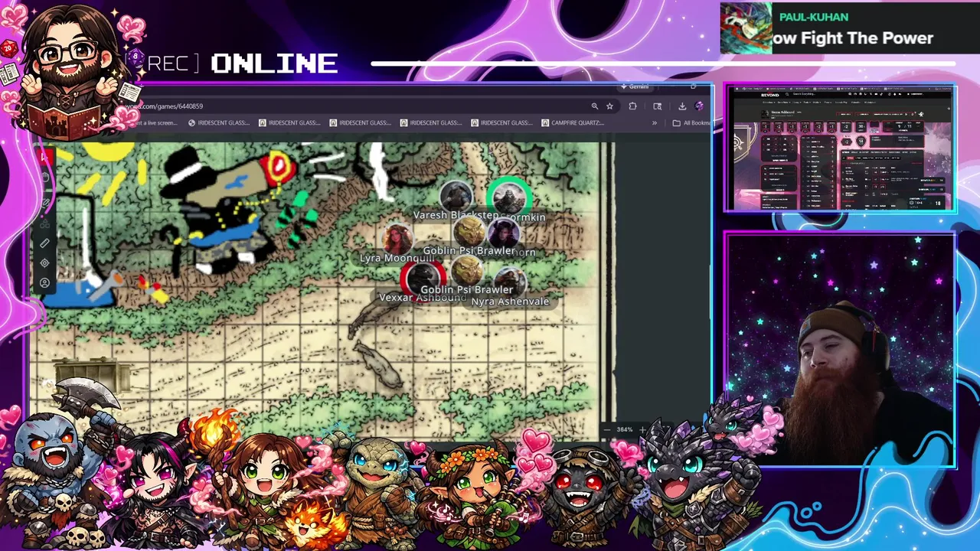Image resolution: width=980 pixels, height=551 pixels.
Task: Choose the pencil draw tool
Action: 45,203
